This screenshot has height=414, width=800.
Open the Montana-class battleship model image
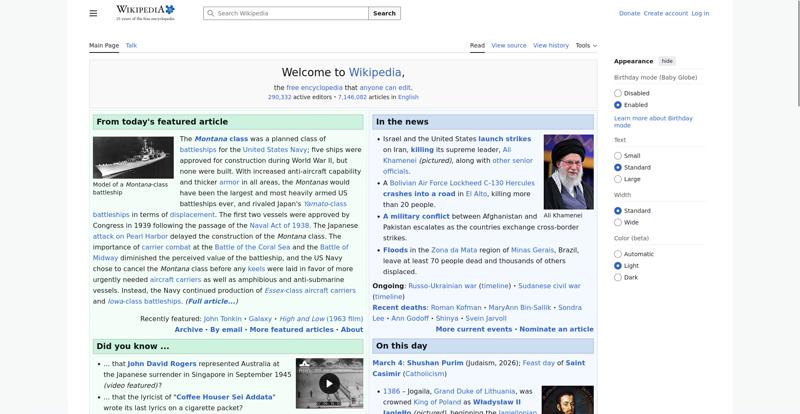click(x=133, y=157)
